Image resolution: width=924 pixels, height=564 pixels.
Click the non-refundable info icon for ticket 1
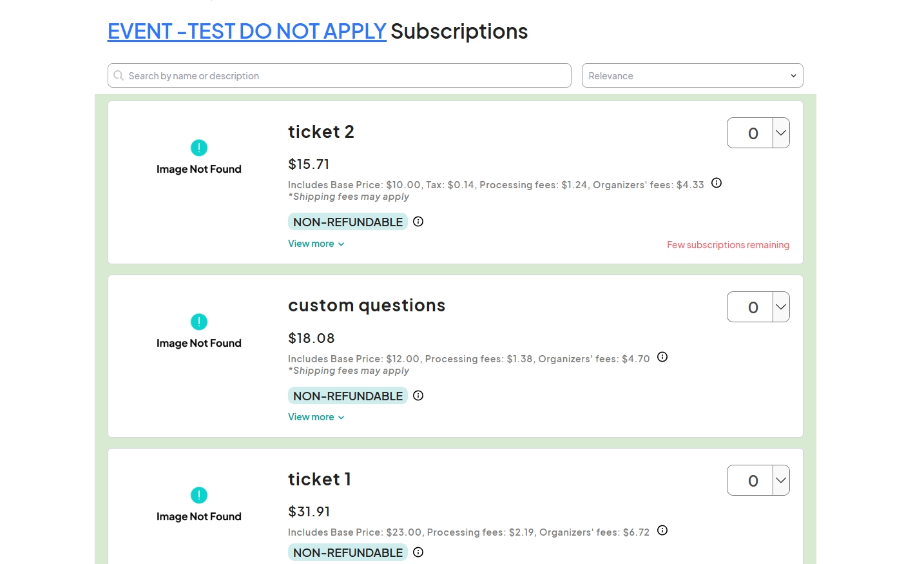click(418, 552)
